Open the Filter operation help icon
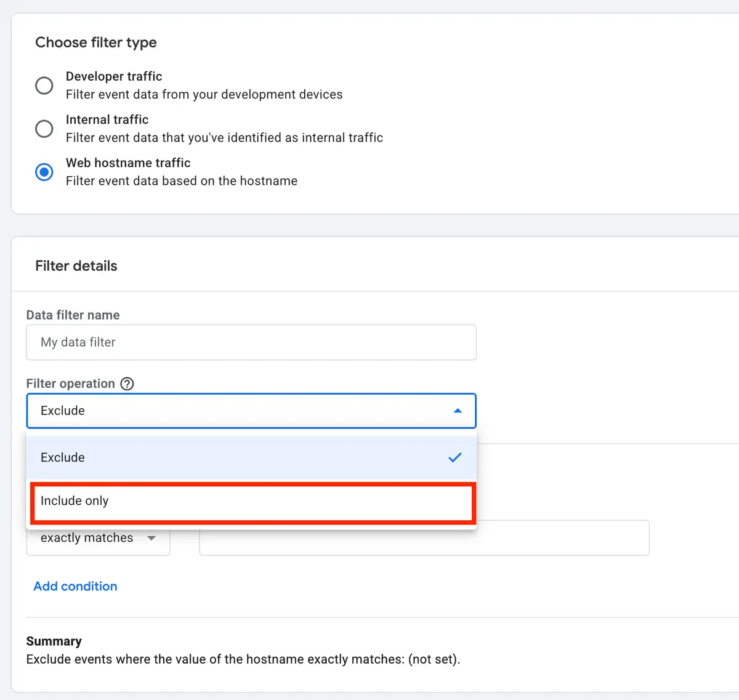The height and width of the screenshot is (700, 739). pyautogui.click(x=127, y=384)
